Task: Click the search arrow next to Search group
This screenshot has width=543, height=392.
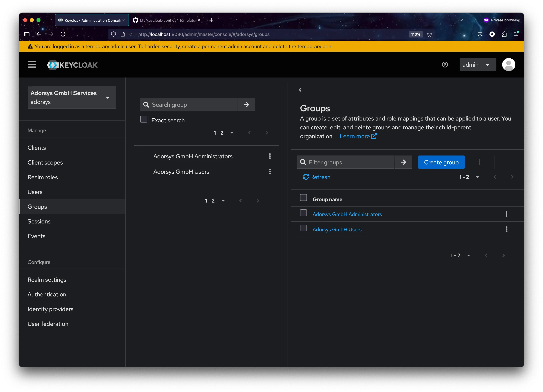Action: click(246, 105)
